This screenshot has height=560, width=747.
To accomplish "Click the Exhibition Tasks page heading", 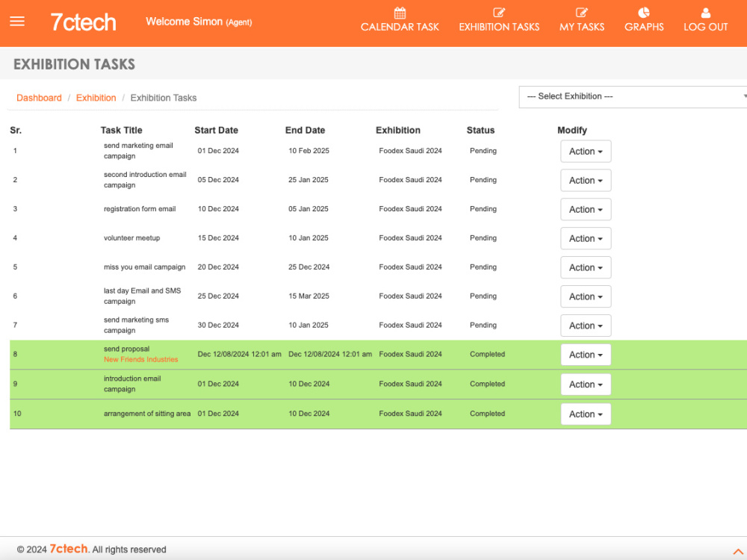I will tap(74, 64).
